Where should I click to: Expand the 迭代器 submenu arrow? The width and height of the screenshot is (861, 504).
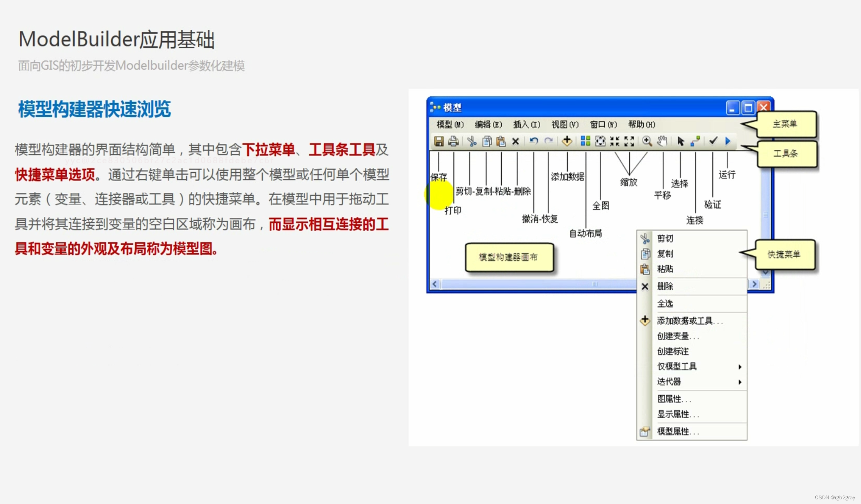(740, 382)
